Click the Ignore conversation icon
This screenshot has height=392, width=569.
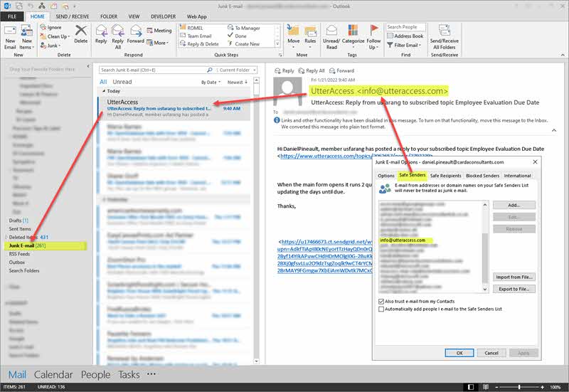tap(43, 27)
